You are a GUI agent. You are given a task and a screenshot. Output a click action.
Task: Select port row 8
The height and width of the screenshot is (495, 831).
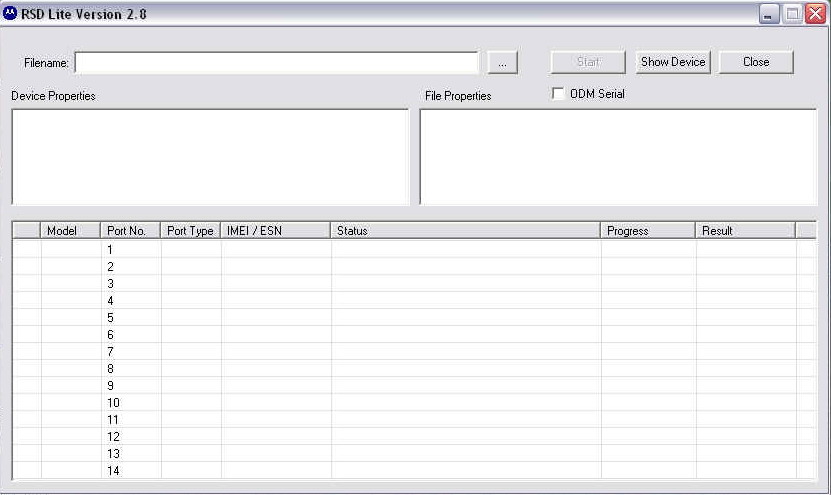[x=413, y=368]
